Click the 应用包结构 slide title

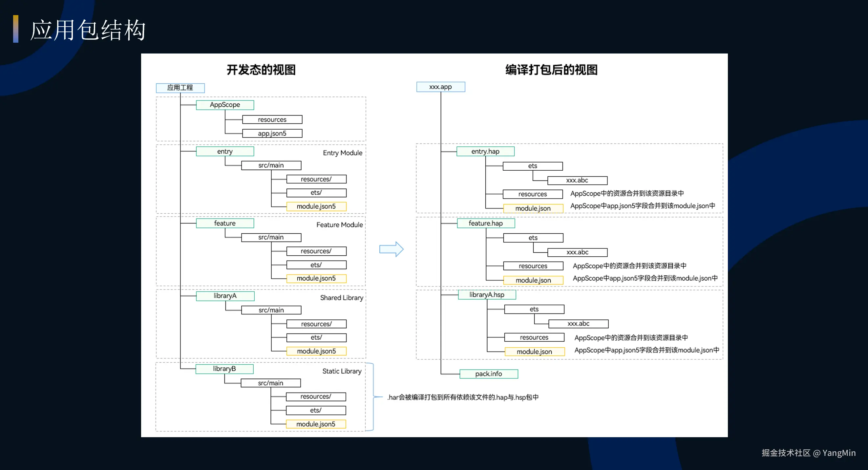tap(88, 30)
